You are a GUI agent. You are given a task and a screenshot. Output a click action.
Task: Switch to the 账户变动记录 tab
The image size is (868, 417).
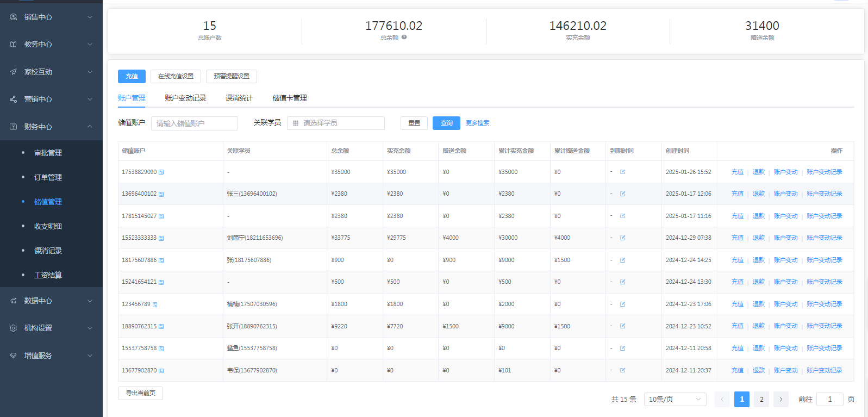(x=185, y=98)
